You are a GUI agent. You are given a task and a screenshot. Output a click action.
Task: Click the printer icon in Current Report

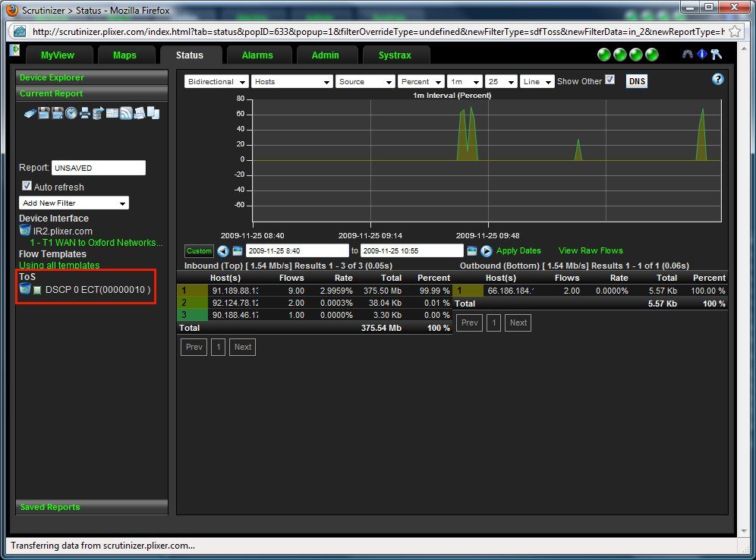pyautogui.click(x=85, y=113)
